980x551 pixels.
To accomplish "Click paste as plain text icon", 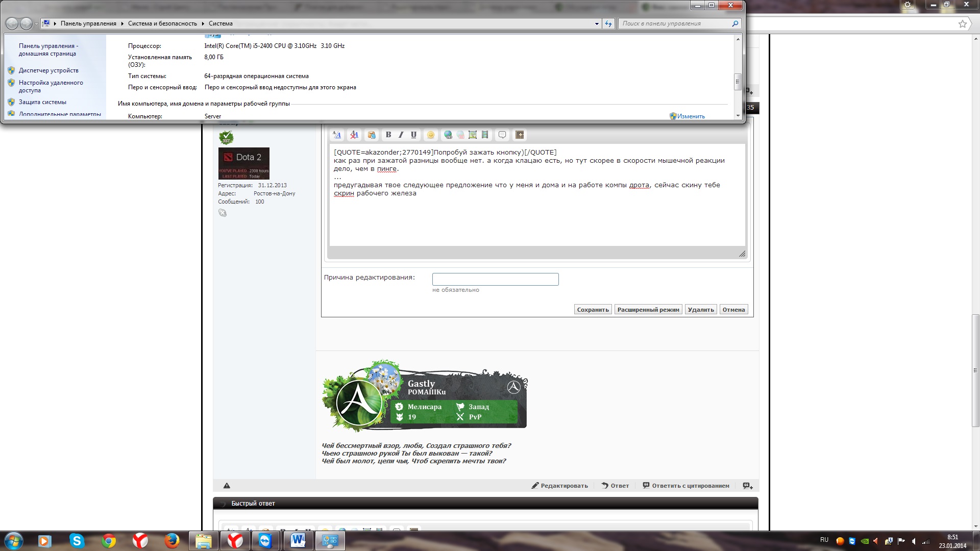I will (372, 135).
